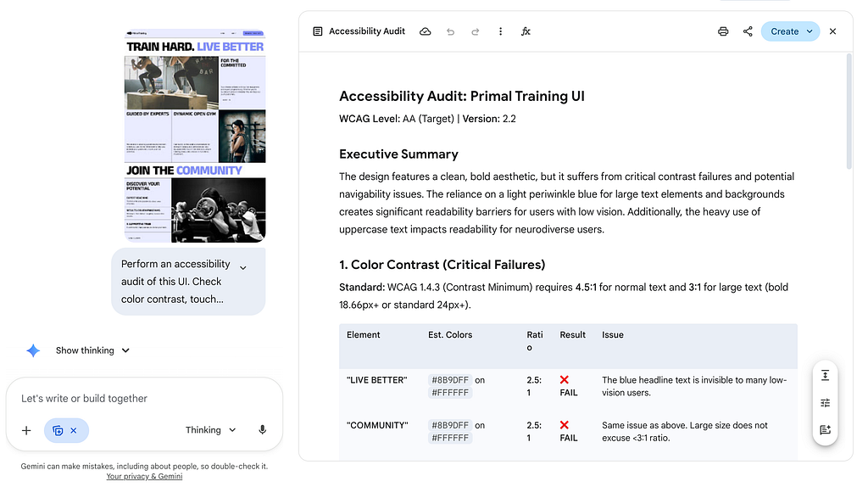
Task: Open the tone adjustment sliders icon
Action: click(x=825, y=403)
